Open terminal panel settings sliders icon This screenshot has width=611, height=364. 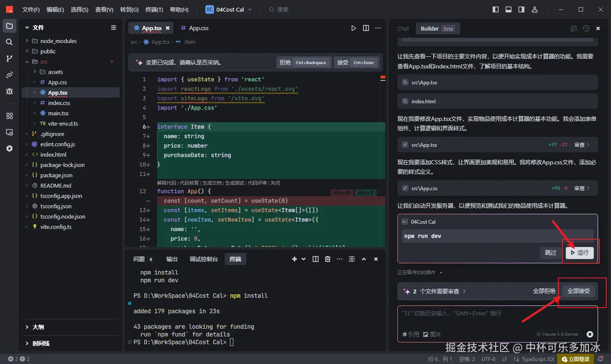(x=352, y=259)
